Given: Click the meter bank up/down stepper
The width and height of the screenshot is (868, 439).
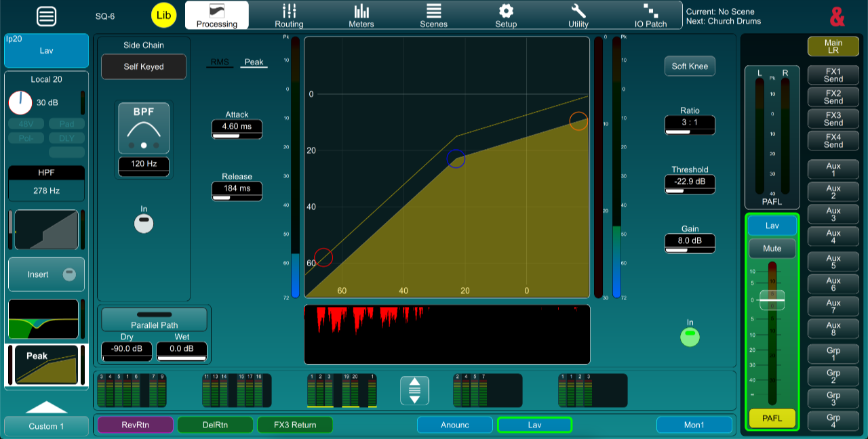Looking at the screenshot, I should click(414, 390).
